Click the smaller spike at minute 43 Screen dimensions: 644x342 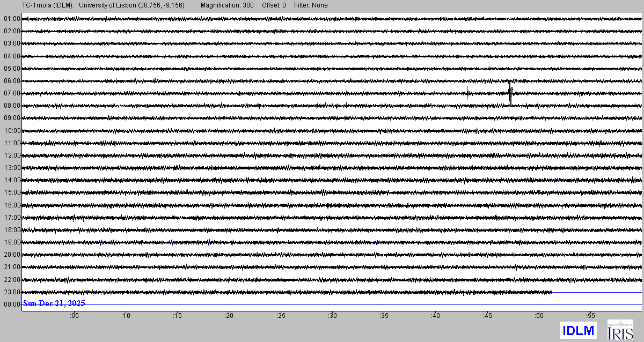(467, 93)
